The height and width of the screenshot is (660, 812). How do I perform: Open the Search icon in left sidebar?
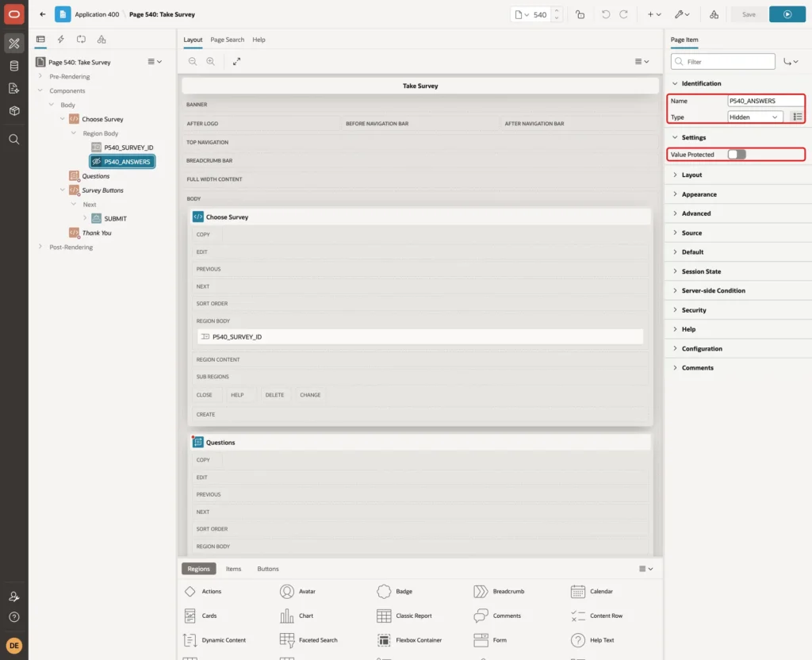14,140
